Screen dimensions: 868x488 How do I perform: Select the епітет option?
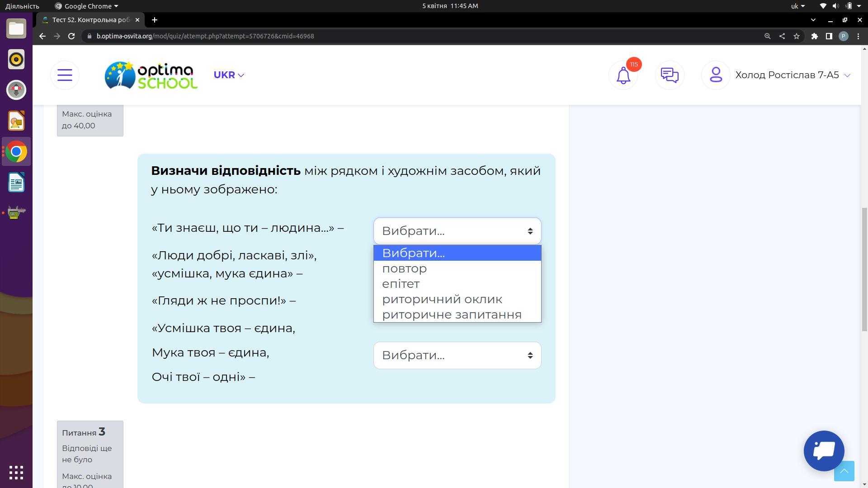(401, 284)
